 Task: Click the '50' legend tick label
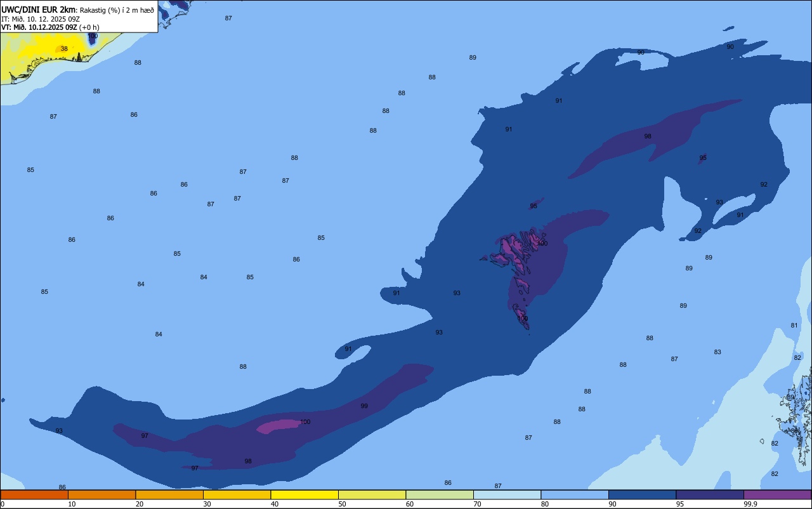point(342,504)
